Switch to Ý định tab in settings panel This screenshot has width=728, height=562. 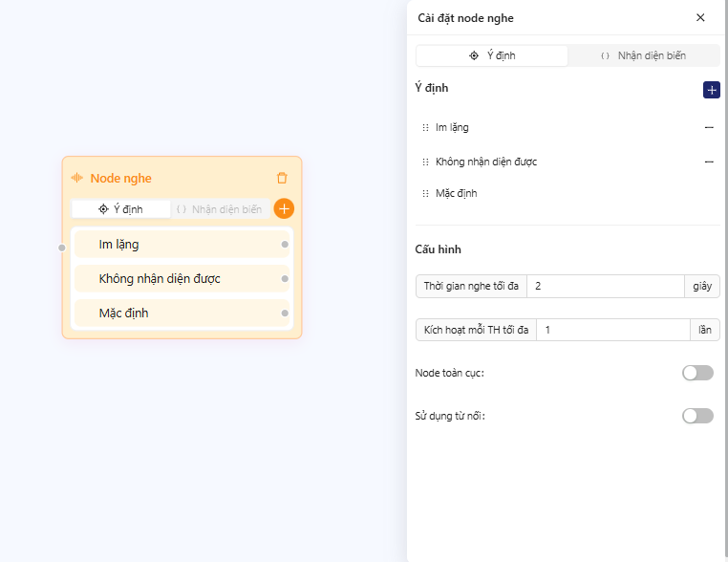point(492,55)
